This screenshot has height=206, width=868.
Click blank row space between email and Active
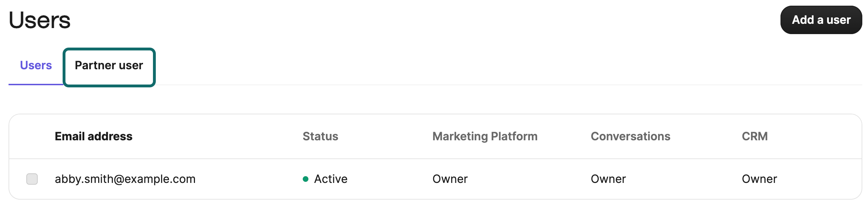click(249, 179)
